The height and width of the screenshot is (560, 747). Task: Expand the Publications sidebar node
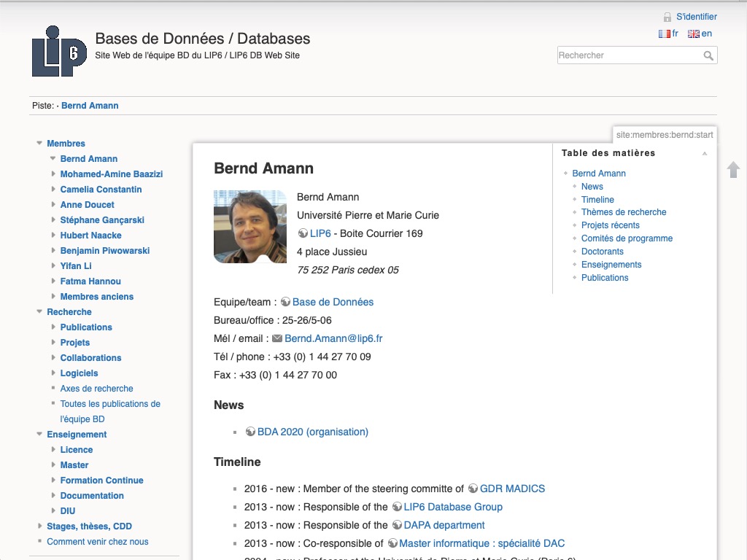53,327
